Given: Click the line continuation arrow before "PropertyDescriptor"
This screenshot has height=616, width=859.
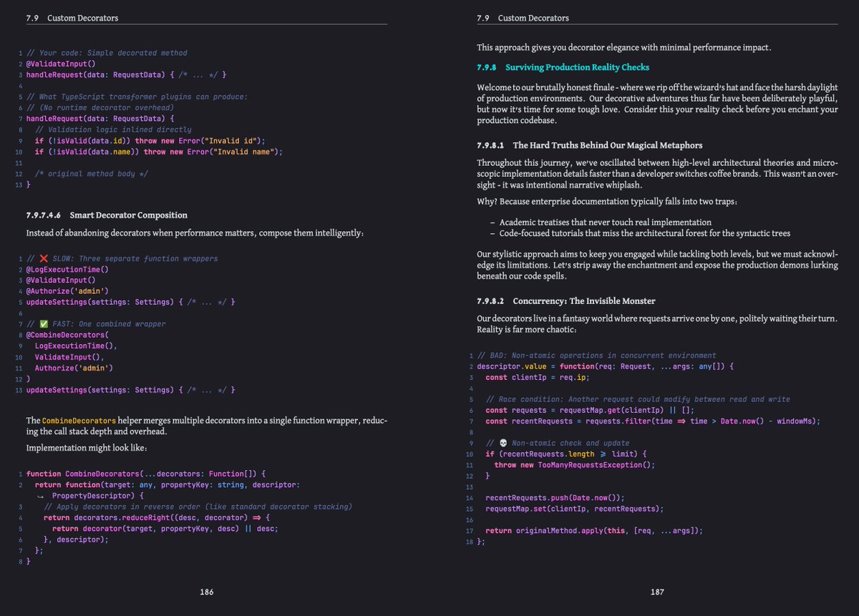Looking at the screenshot, I should 40,496.
